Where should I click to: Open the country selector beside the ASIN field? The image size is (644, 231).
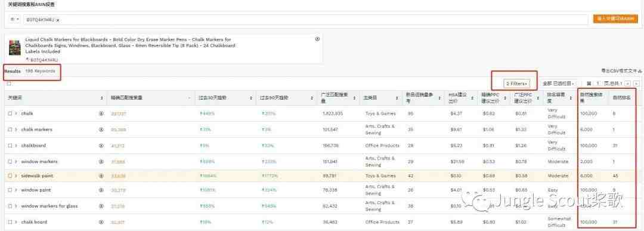click(15, 19)
